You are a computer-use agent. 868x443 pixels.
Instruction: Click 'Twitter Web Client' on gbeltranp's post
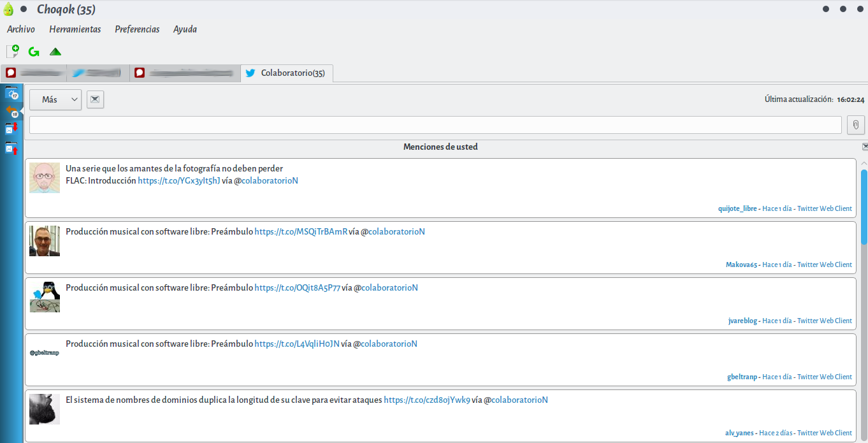coord(825,377)
